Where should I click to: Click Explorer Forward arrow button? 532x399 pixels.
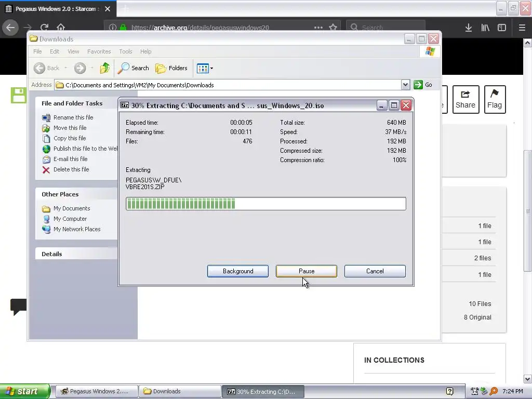(80, 68)
